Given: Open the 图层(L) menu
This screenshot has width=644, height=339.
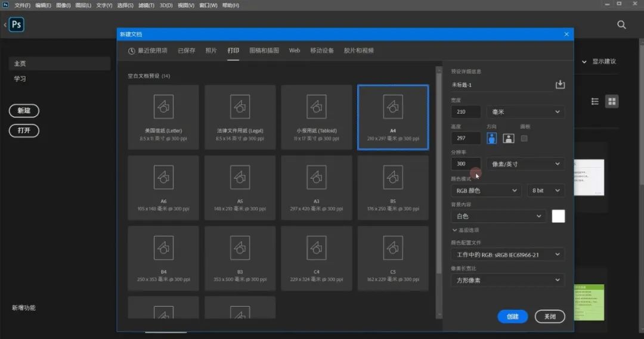Looking at the screenshot, I should tap(83, 5).
